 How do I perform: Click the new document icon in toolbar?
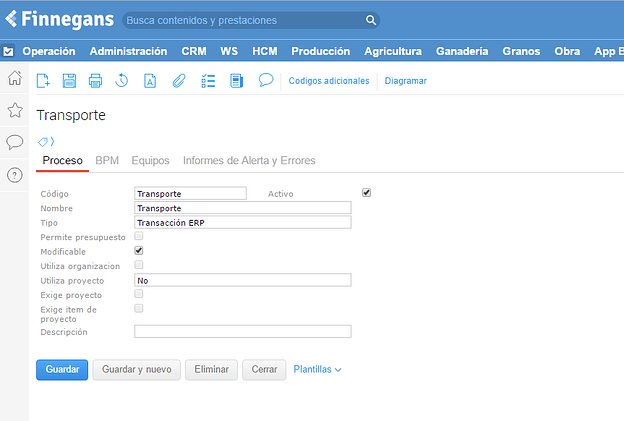(43, 81)
